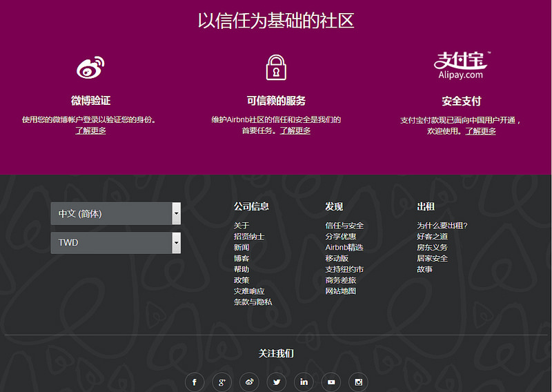Image resolution: width=552 pixels, height=392 pixels.
Task: Open the 博客 link
Action: coord(241,258)
